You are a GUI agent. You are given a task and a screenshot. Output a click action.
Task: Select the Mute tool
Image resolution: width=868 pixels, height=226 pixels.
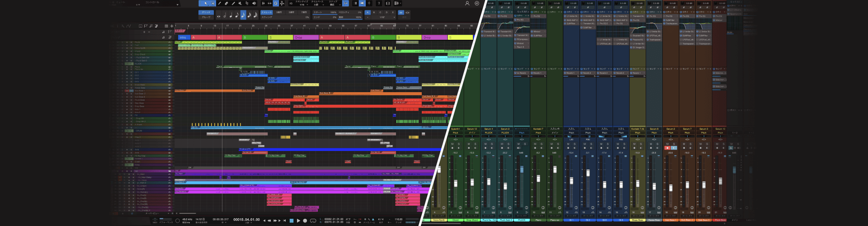(x=240, y=3)
